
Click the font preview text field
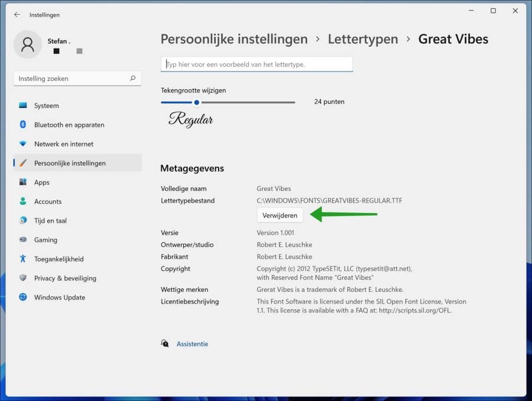click(x=257, y=64)
